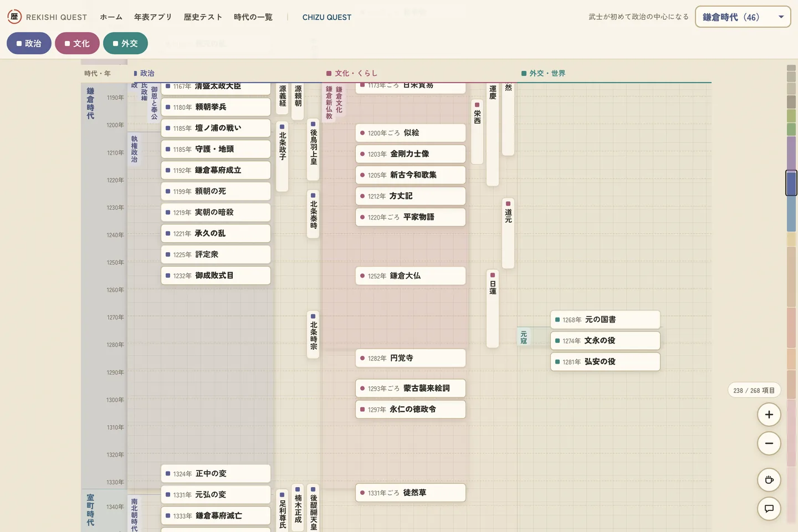Zoom in with the plus button

[x=769, y=415]
